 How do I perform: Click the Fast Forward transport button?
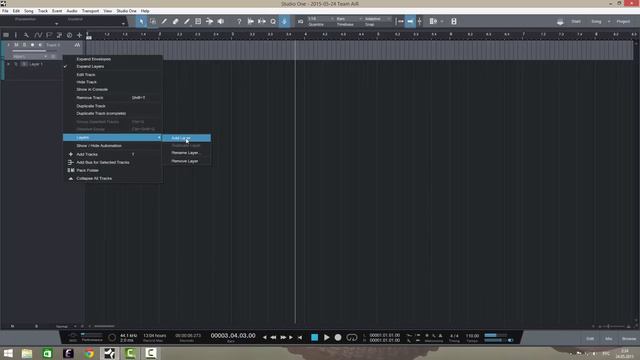click(x=283, y=338)
